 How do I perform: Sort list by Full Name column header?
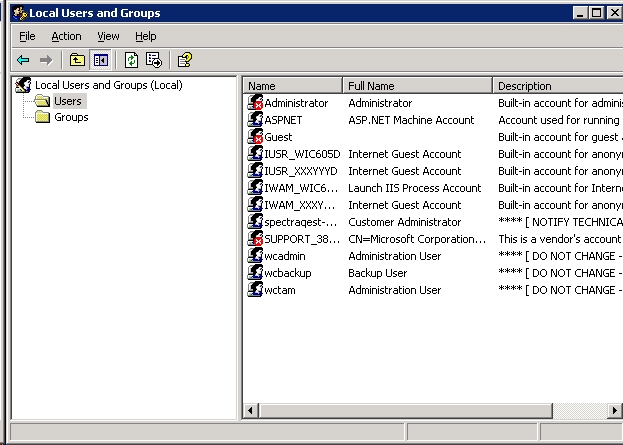[417, 86]
